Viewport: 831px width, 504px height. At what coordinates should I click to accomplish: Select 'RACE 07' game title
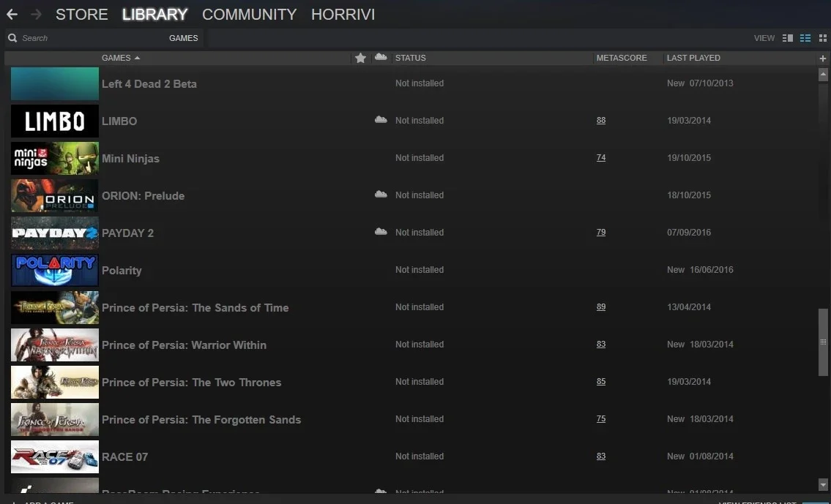(124, 457)
